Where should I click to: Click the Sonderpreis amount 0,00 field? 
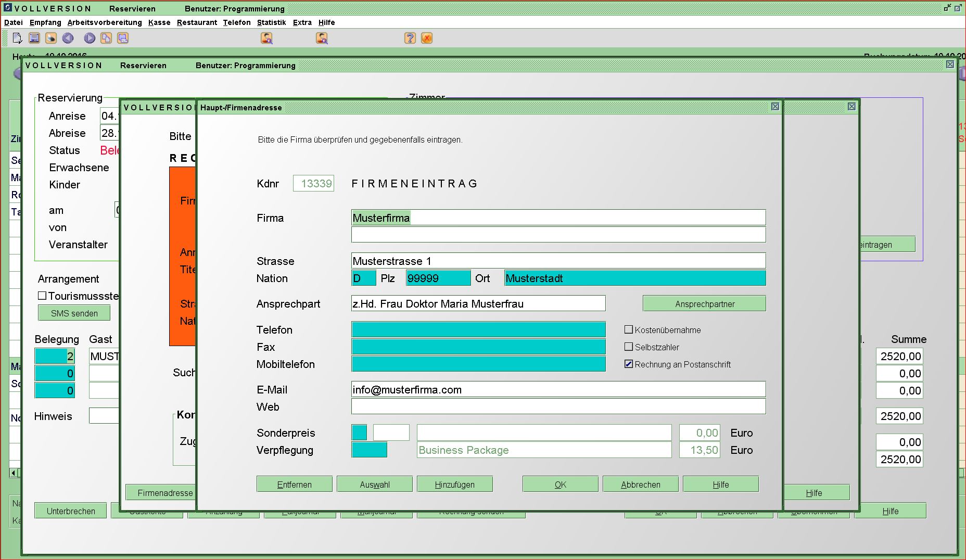700,432
